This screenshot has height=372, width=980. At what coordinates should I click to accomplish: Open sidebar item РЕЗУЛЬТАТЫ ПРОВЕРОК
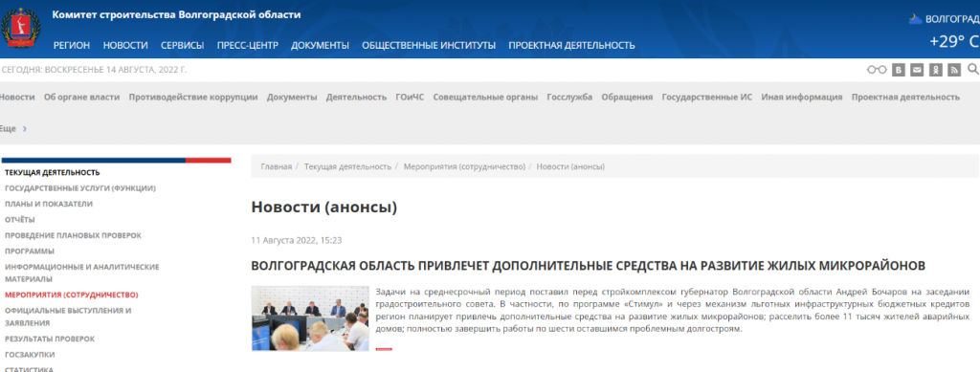50,339
